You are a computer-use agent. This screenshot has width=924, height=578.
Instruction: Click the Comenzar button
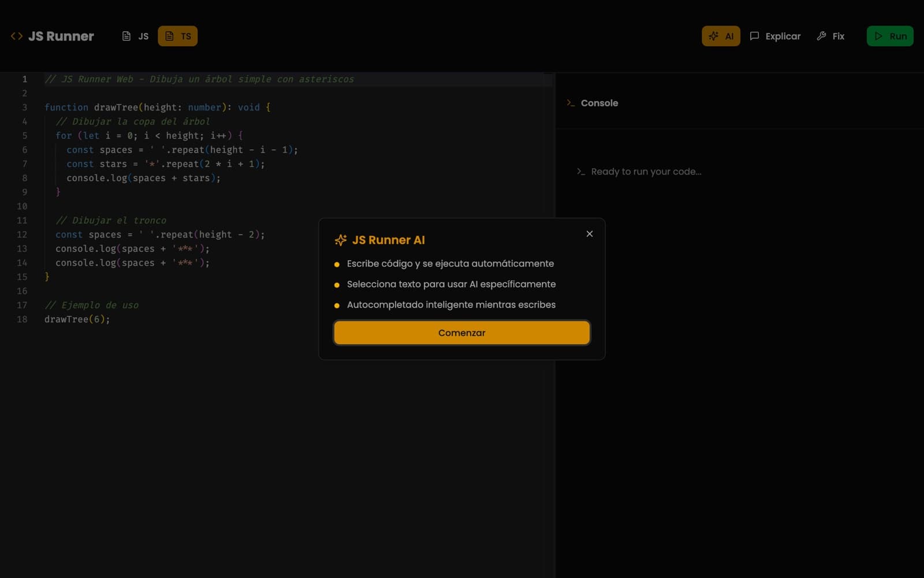[462, 333]
